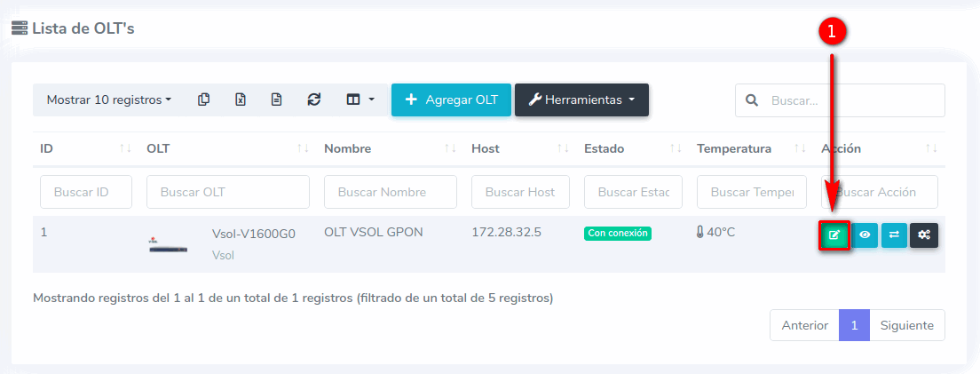Refresh the OLT list table
This screenshot has width=980, height=374.
(x=313, y=100)
